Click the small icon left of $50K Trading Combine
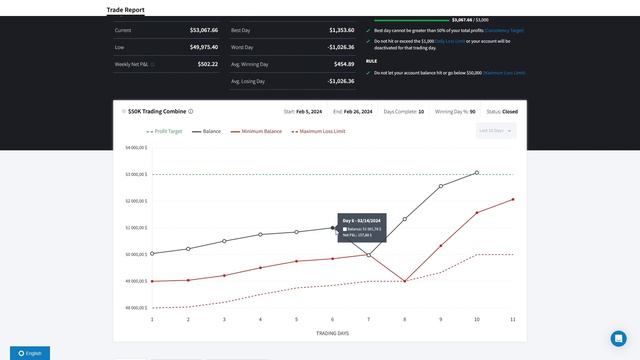 coord(124,111)
